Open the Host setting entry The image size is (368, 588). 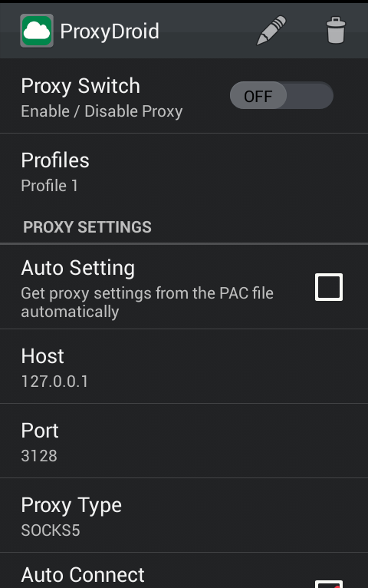pyautogui.click(x=184, y=367)
